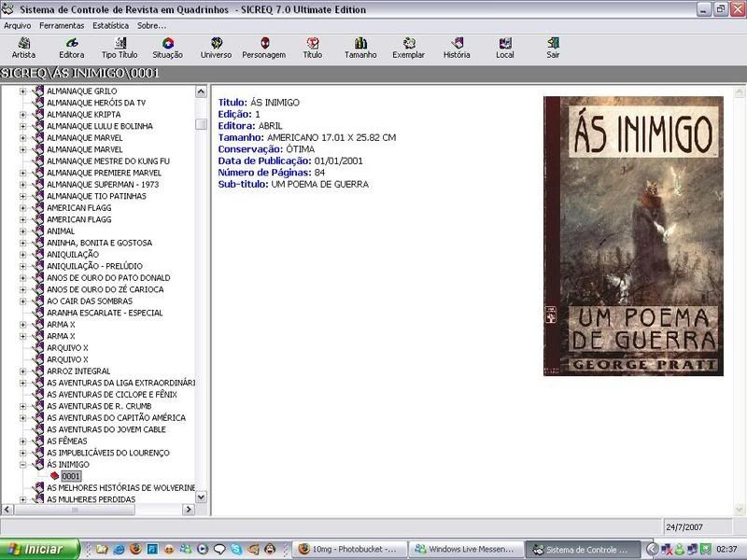
Task: Open the Artista toolbar button
Action: tap(23, 49)
